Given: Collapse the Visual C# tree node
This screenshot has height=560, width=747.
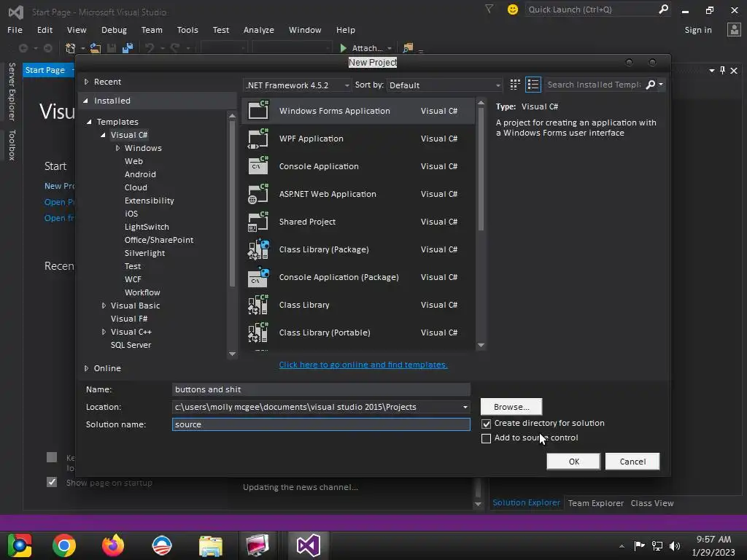Looking at the screenshot, I should [103, 135].
